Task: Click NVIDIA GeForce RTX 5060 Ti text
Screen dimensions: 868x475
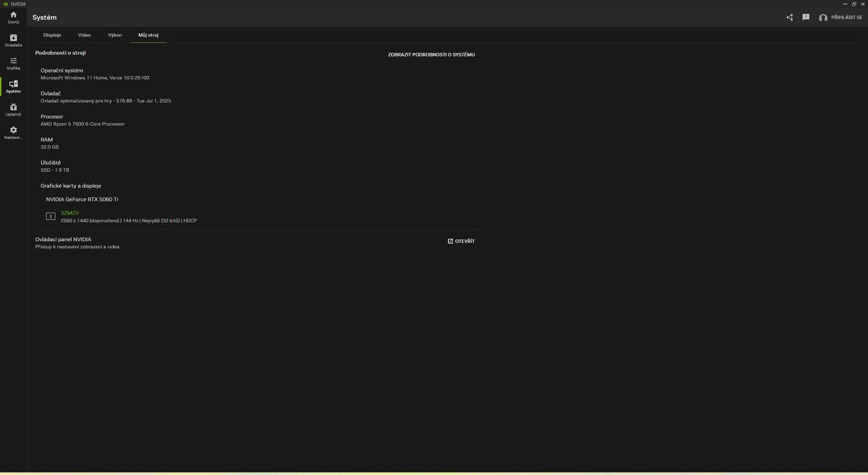Action: coord(82,199)
